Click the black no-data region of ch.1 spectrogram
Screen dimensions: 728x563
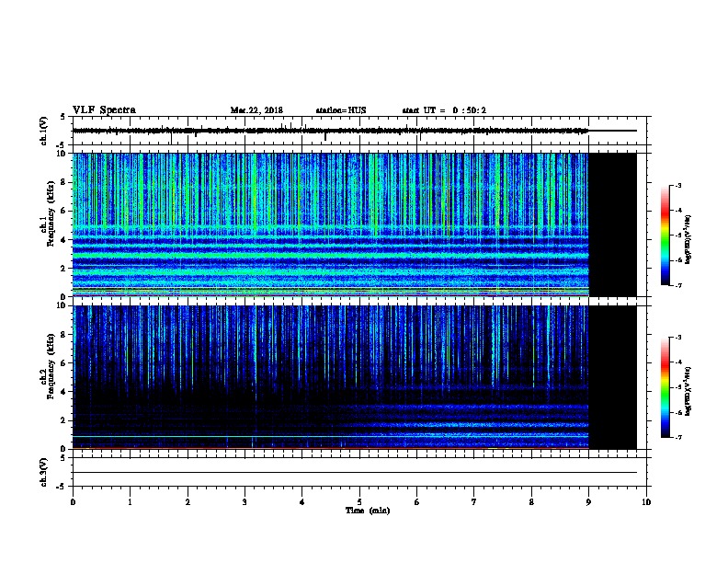point(613,224)
